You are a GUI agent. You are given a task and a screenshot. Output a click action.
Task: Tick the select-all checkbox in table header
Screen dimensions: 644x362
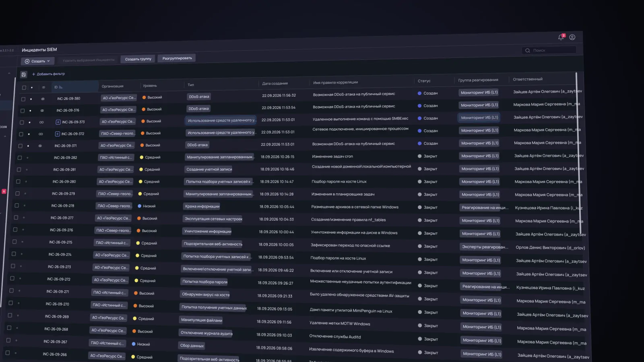[24, 87]
